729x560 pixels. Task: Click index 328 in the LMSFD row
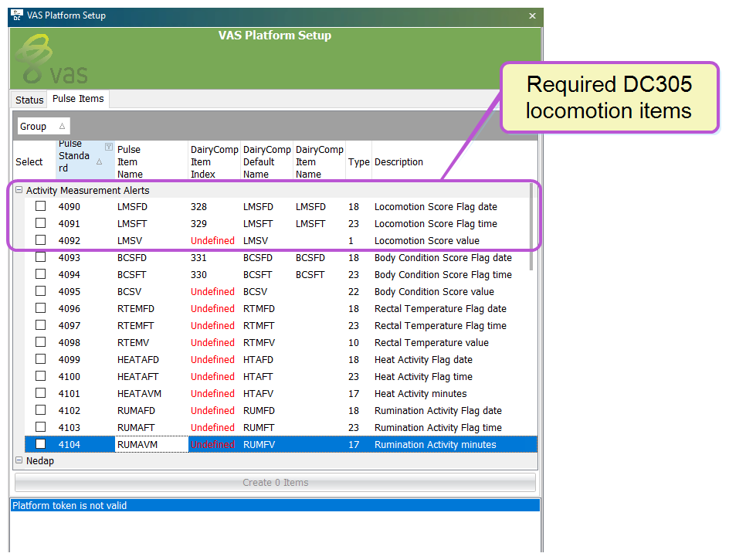point(198,206)
